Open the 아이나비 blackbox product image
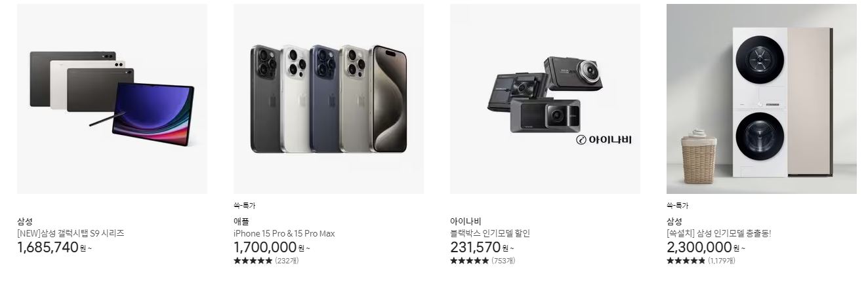868x285 pixels. tap(545, 99)
